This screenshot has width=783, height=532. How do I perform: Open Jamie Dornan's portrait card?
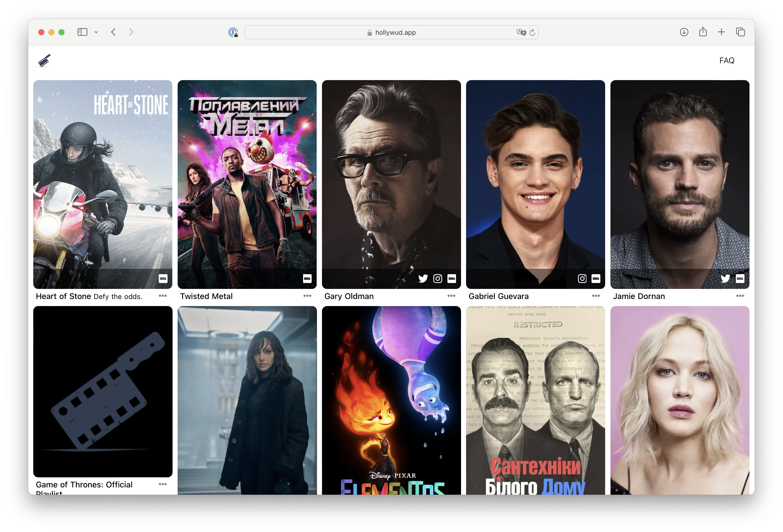pos(679,184)
